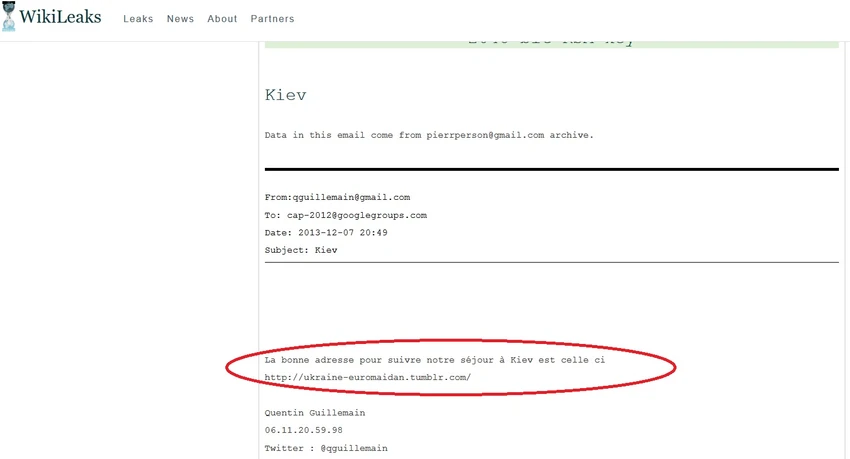Click the Kiev email heading
The height and width of the screenshot is (459, 850).
coord(286,95)
